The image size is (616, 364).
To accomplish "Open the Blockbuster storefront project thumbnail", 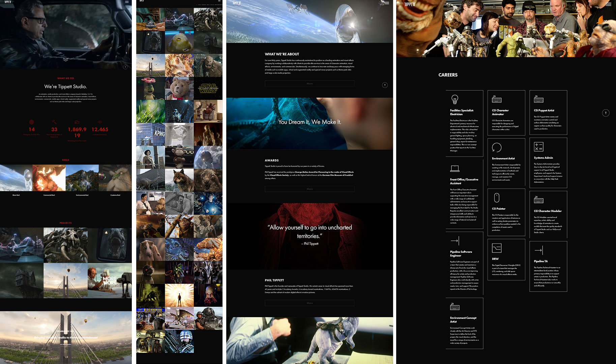I will coord(150,318).
